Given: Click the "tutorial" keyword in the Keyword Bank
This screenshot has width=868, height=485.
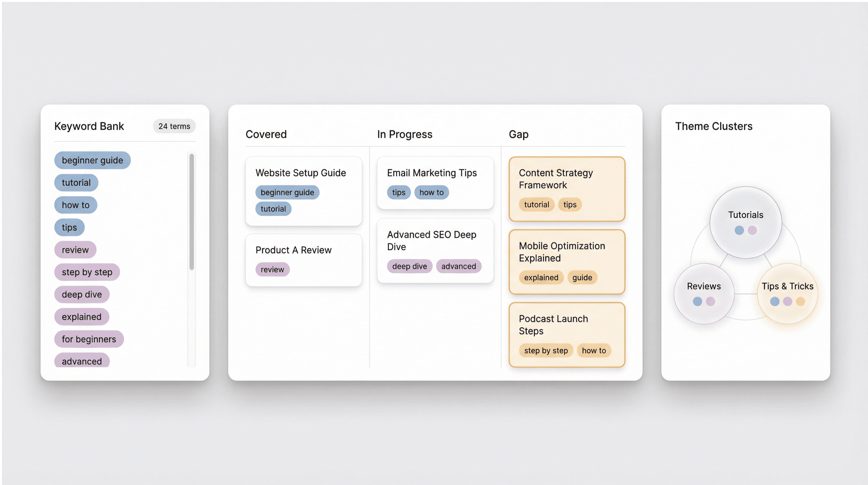Looking at the screenshot, I should coord(76,183).
